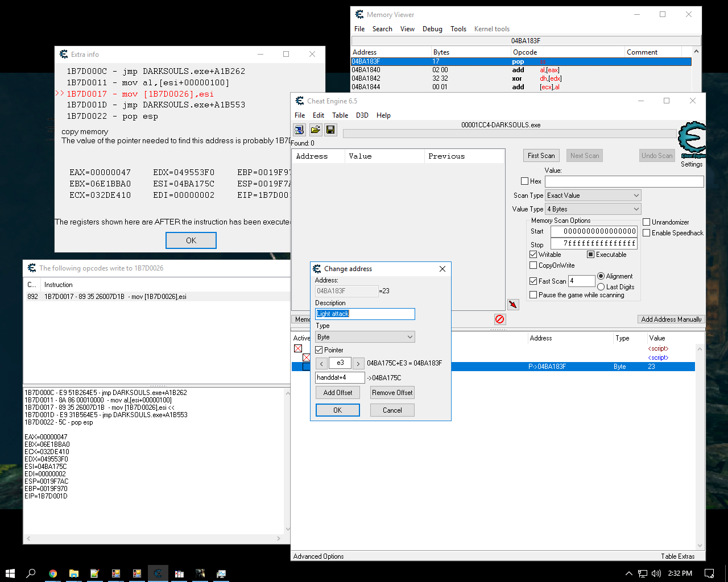Image resolution: width=728 pixels, height=582 pixels.
Task: Click the Value input field for scanning
Action: 624,181
